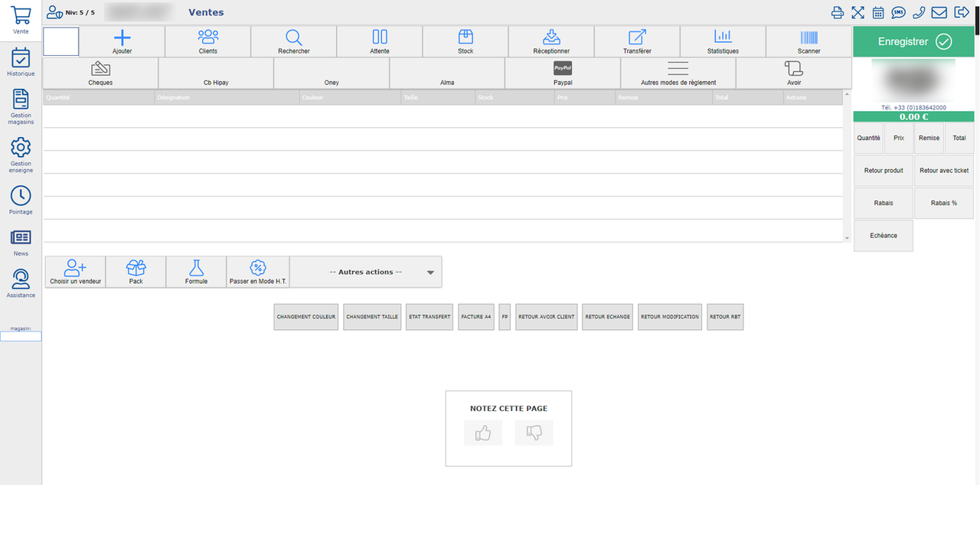Click ETAT TRANSFERT button

click(x=430, y=317)
